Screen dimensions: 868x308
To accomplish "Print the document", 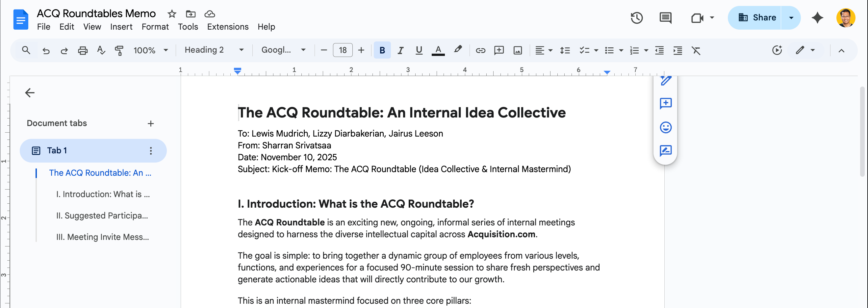I will (83, 50).
